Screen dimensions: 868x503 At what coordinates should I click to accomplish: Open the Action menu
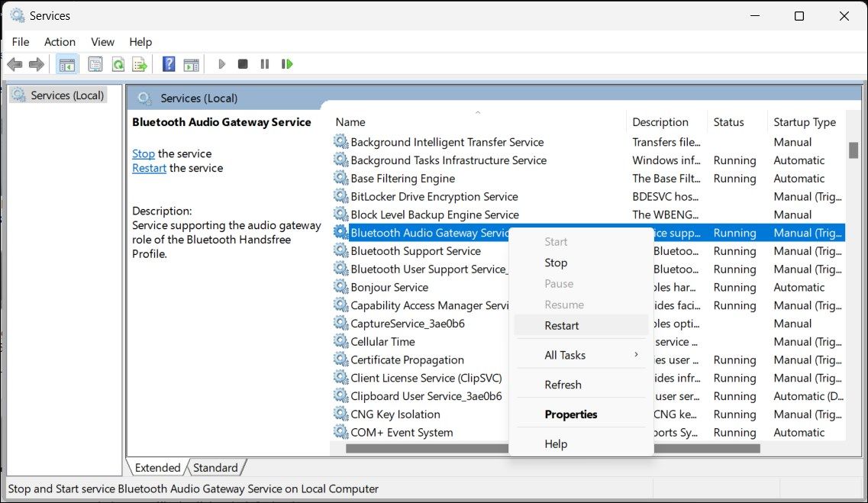(x=60, y=42)
